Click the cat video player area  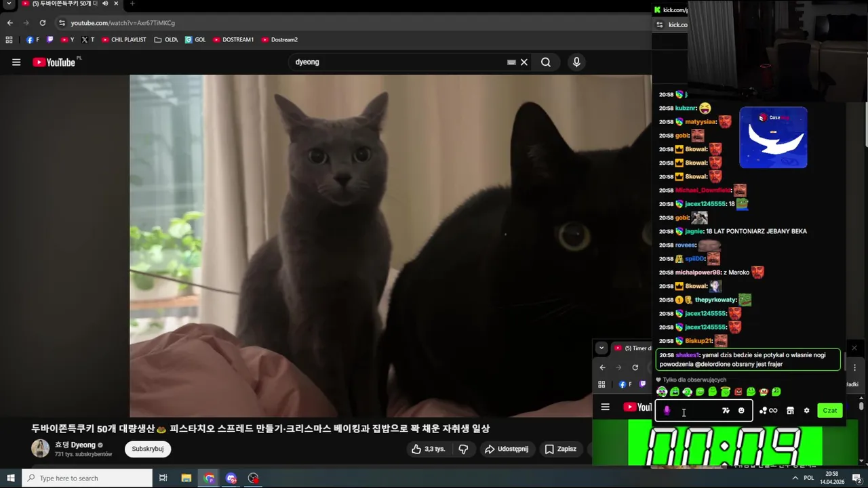pos(391,245)
